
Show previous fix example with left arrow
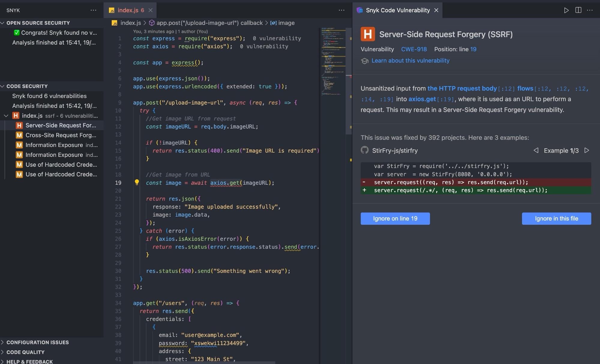tap(536, 150)
